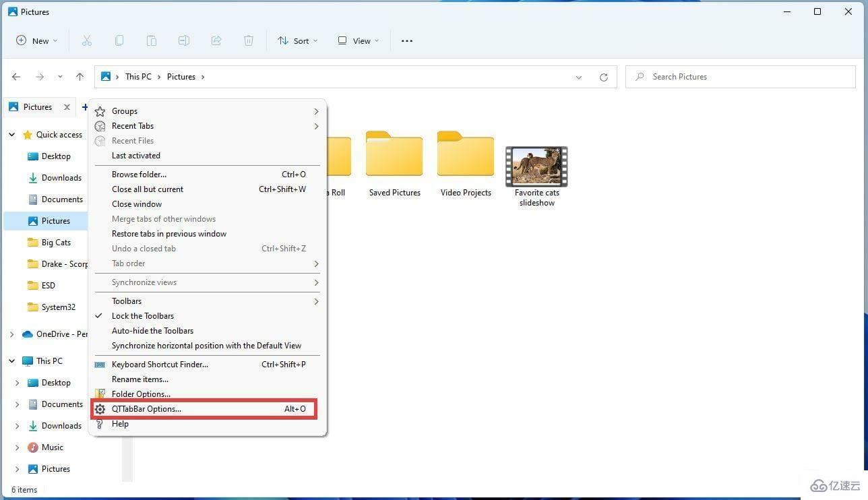Click the Music icon under This PC
The width and height of the screenshot is (868, 500).
pyautogui.click(x=32, y=447)
